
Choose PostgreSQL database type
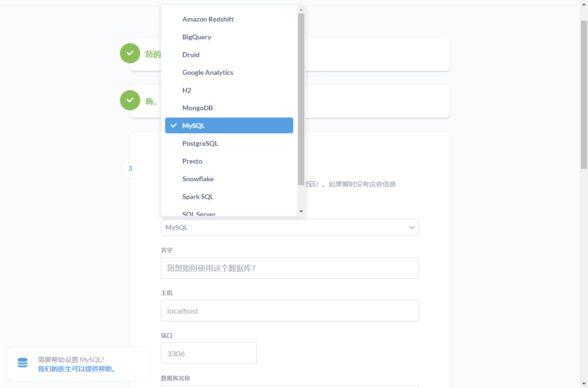(229, 143)
